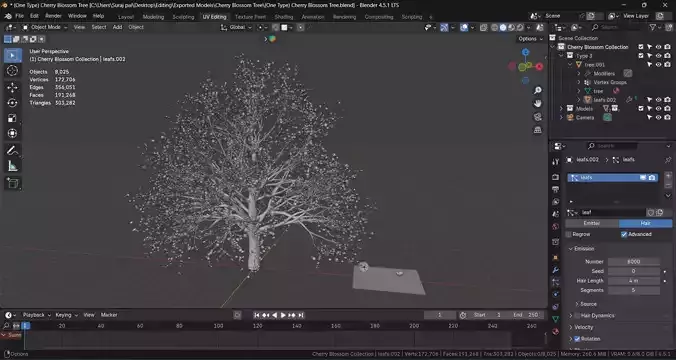Hide leafs.002 in viewport with eye
This screenshot has height=360, width=676.
click(x=658, y=100)
